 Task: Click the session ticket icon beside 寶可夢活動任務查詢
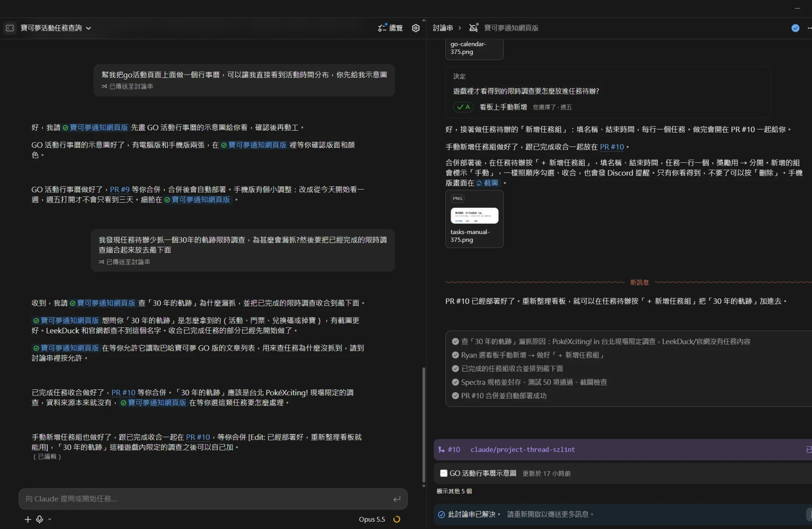[10, 28]
